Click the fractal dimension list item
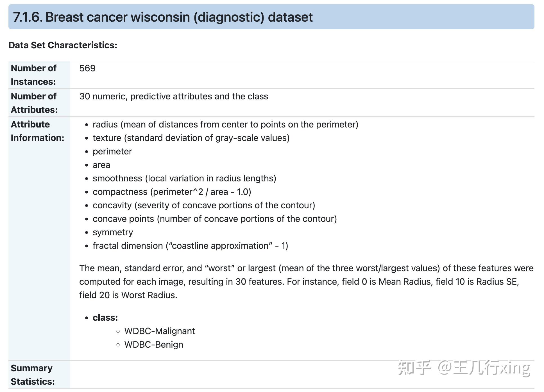The height and width of the screenshot is (392, 544). pos(190,246)
